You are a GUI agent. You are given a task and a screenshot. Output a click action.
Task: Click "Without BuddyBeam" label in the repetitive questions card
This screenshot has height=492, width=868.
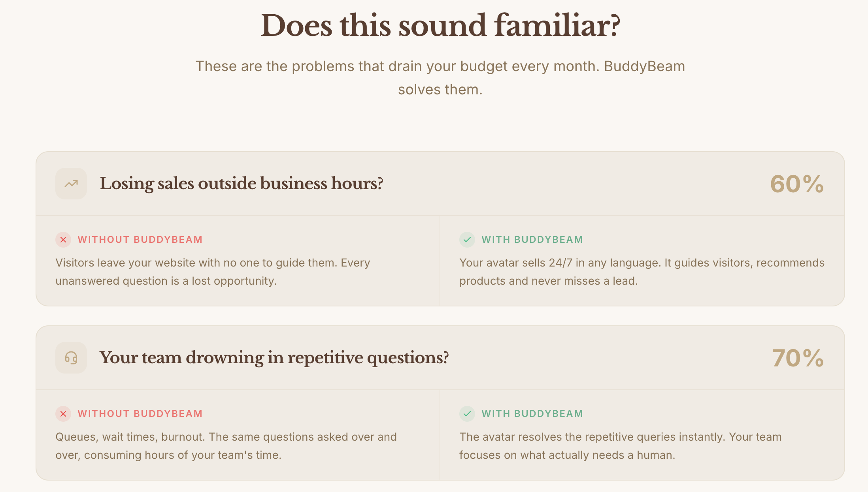(140, 414)
